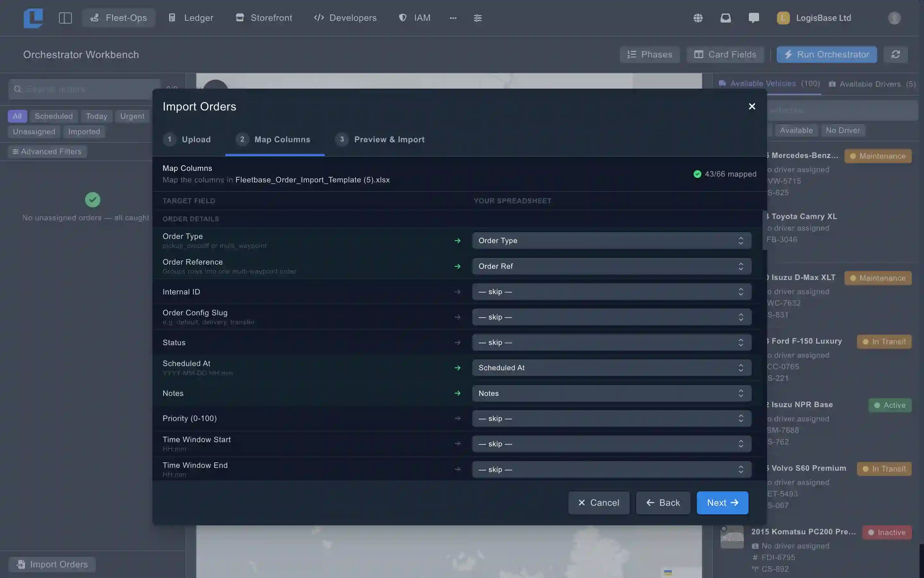Open the Order Config Slug dropdown
Screen dimensions: 924x578
[612, 317]
